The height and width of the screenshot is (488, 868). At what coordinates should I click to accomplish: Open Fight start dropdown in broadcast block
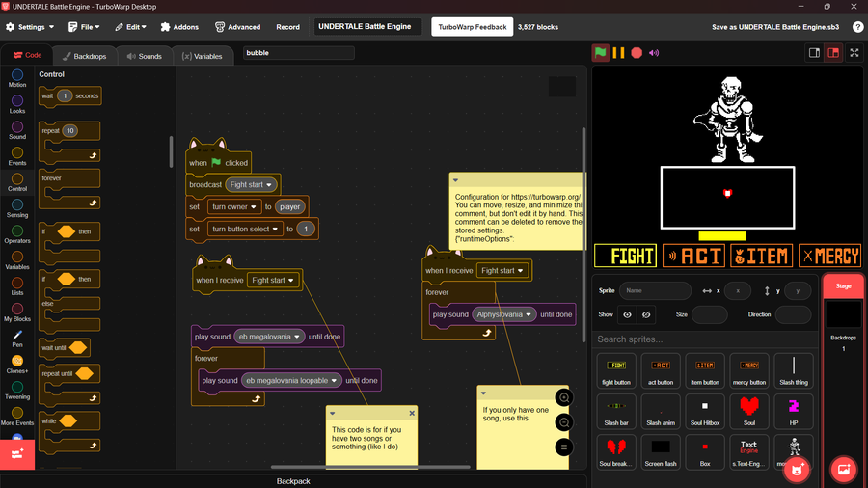[252, 185]
